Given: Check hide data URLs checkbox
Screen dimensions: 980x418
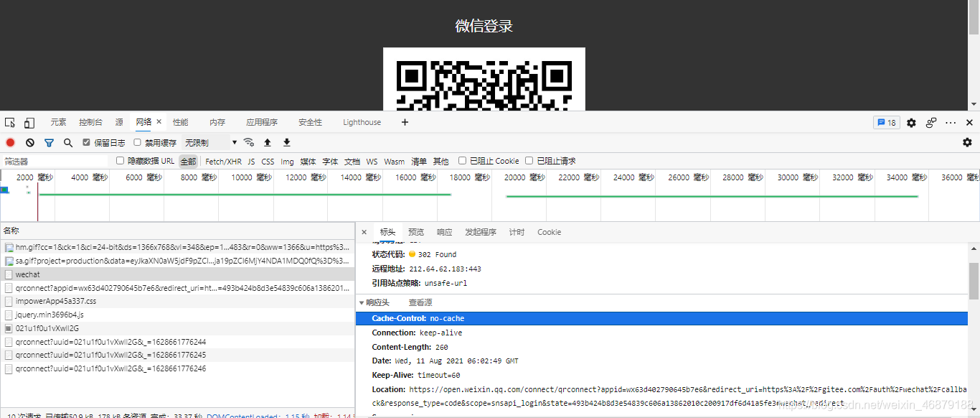Looking at the screenshot, I should [121, 161].
